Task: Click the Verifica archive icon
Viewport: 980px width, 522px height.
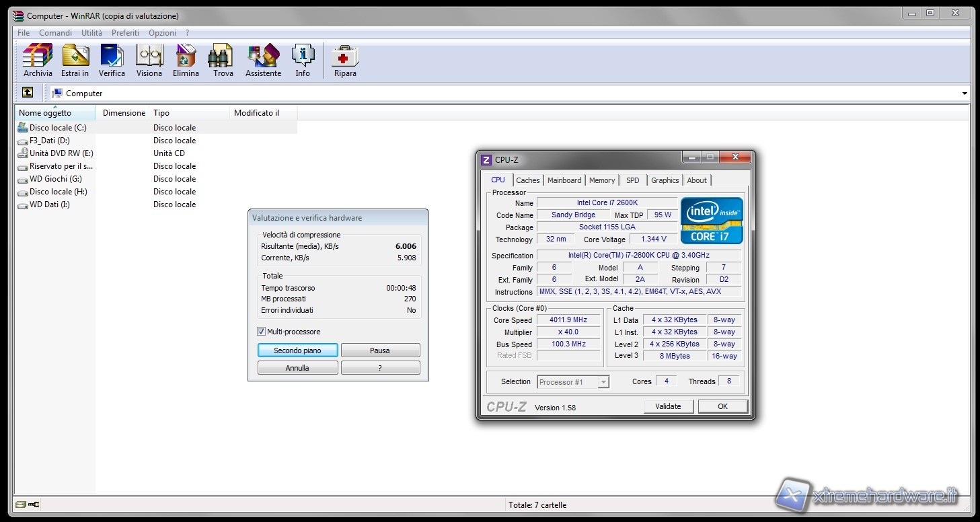Action: [x=112, y=61]
